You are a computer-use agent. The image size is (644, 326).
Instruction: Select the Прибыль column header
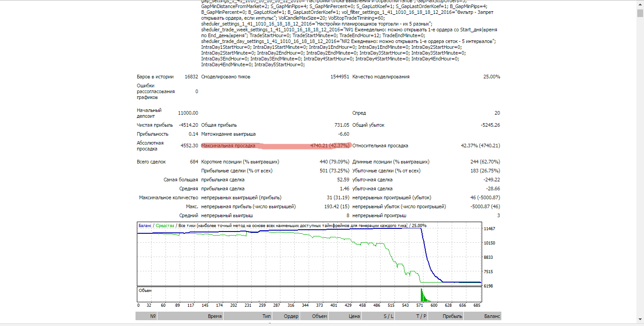point(446,316)
